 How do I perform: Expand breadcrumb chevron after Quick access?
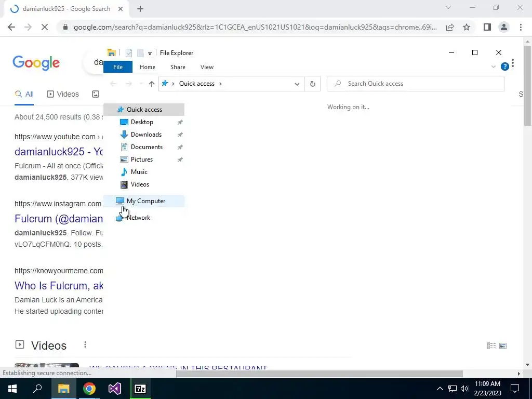pyautogui.click(x=220, y=84)
